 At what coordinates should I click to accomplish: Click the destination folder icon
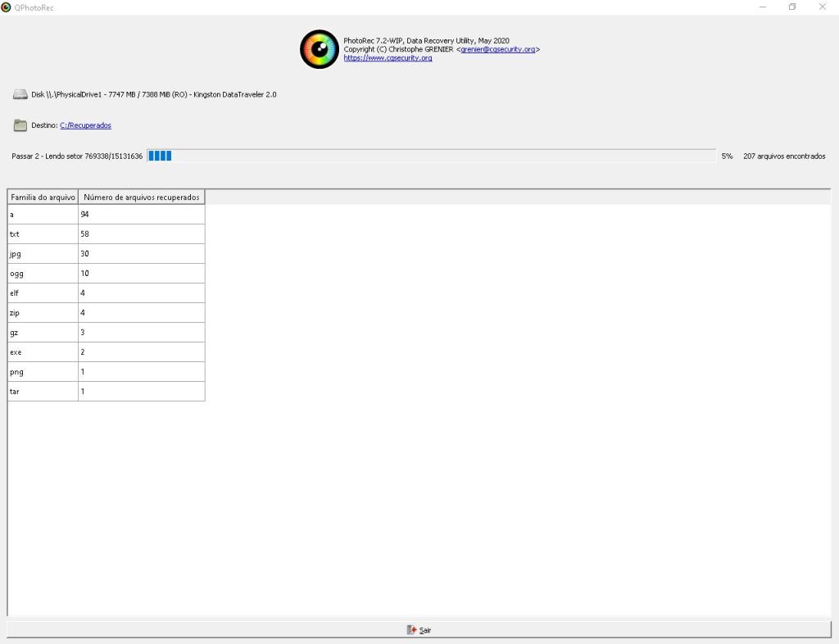(20, 125)
